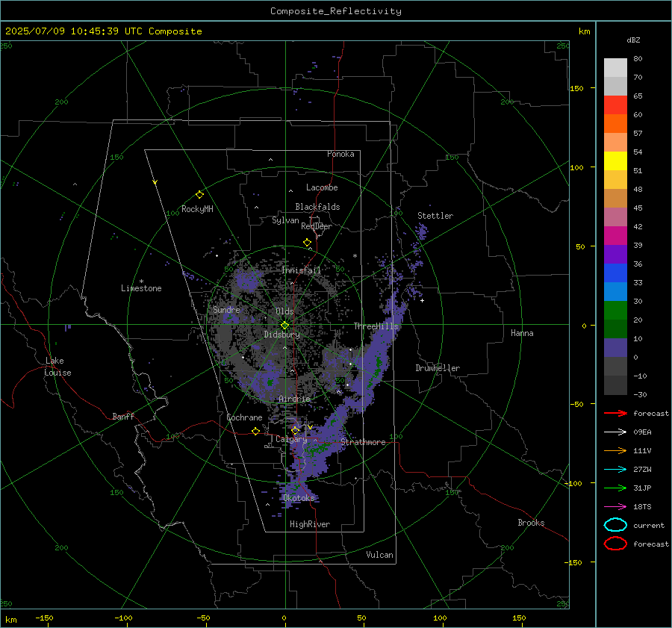The height and width of the screenshot is (628, 672).
Task: Click the Lake Louise label
Action: pyautogui.click(x=57, y=367)
